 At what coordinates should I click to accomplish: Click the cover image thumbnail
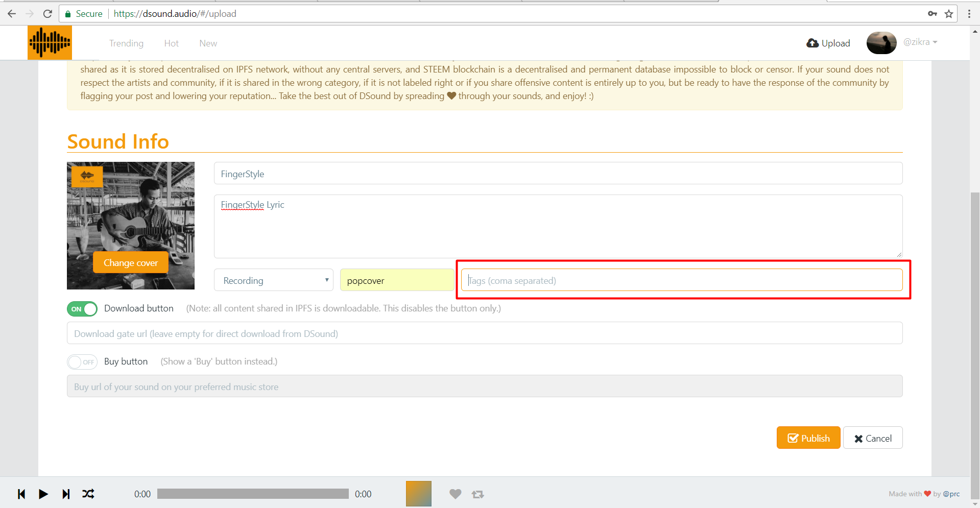(131, 226)
